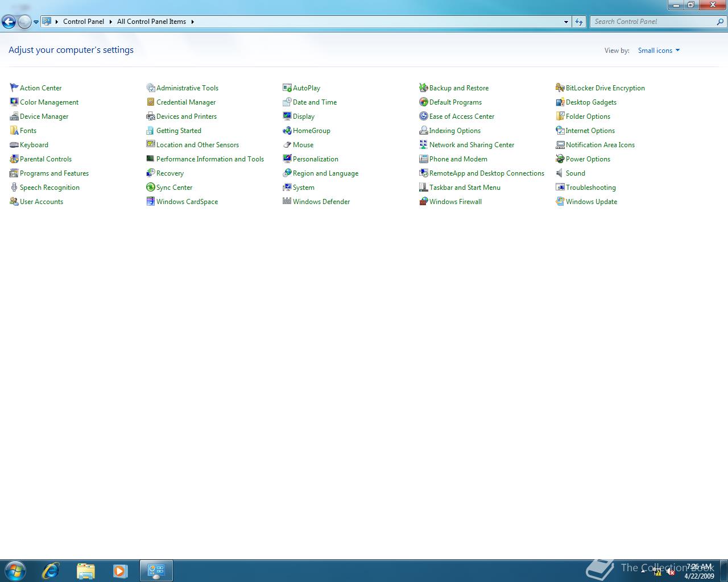Screen dimensions: 728x582
Task: Open the Device Manager icon
Action: click(14, 116)
